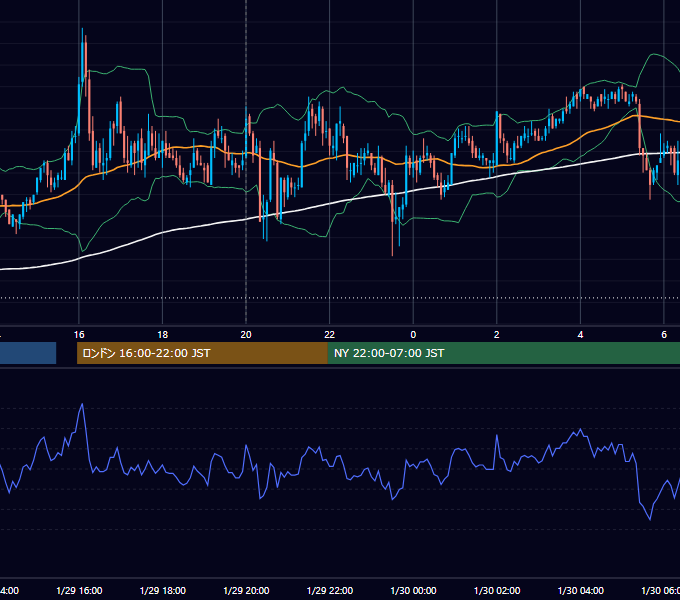This screenshot has height=600, width=680.
Task: Click the NY 22:00-07:00 JST session bar
Action: pyautogui.click(x=503, y=353)
